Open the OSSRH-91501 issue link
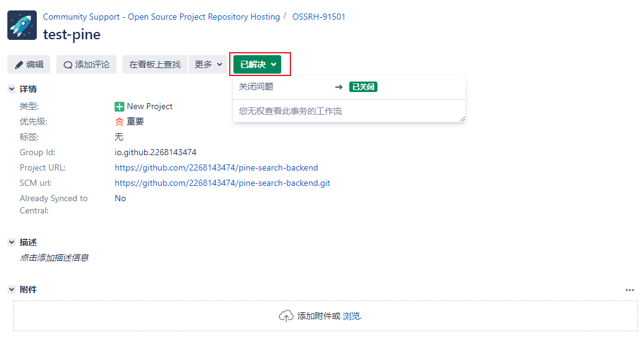 (x=319, y=17)
